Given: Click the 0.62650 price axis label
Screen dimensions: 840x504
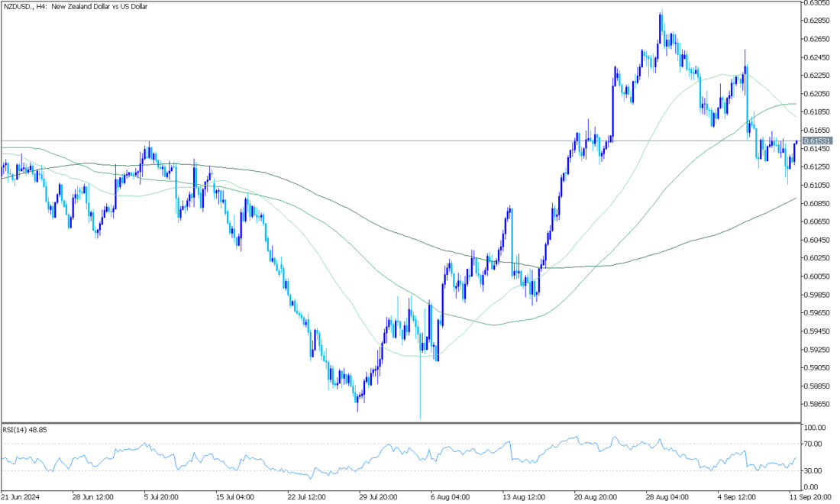Looking at the screenshot, I should click(817, 38).
